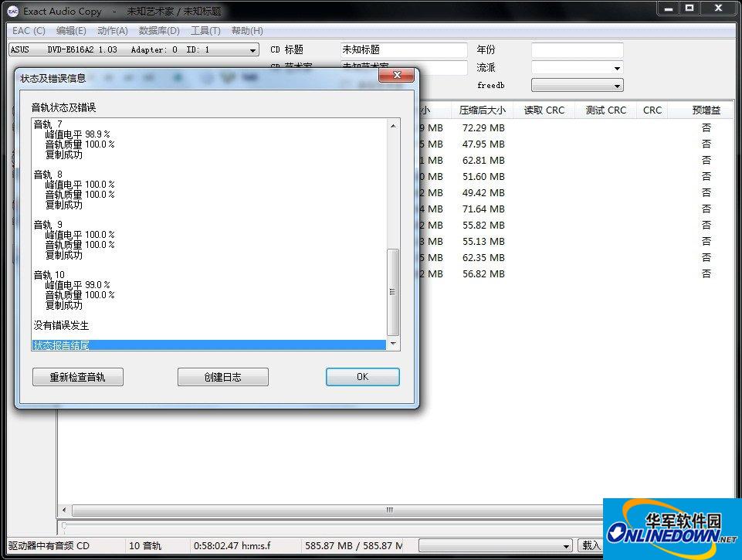The height and width of the screenshot is (560, 742).
Task: Click the 压缩后大小 column header
Action: pyautogui.click(x=482, y=110)
